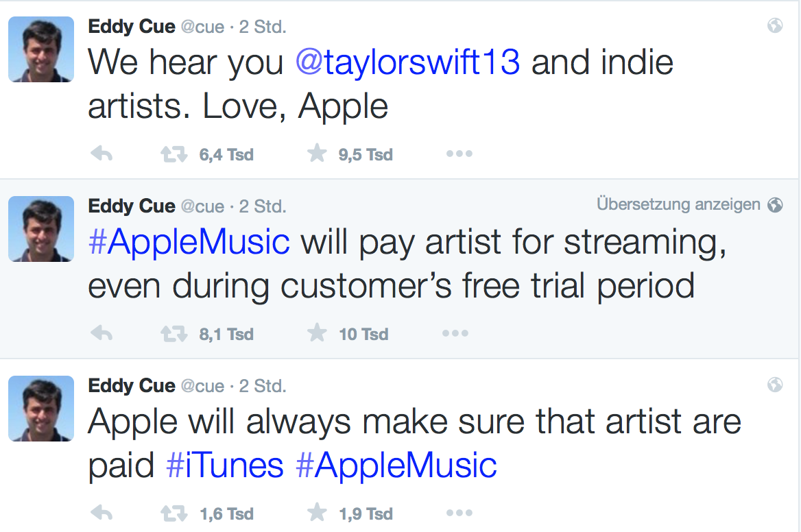Reply to the Taylor Swift tweet
801x532 pixels.
coord(101,155)
